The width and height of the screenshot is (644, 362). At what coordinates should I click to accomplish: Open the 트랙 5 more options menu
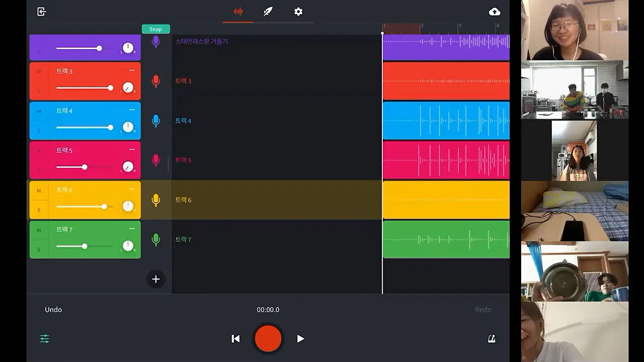pyautogui.click(x=132, y=149)
